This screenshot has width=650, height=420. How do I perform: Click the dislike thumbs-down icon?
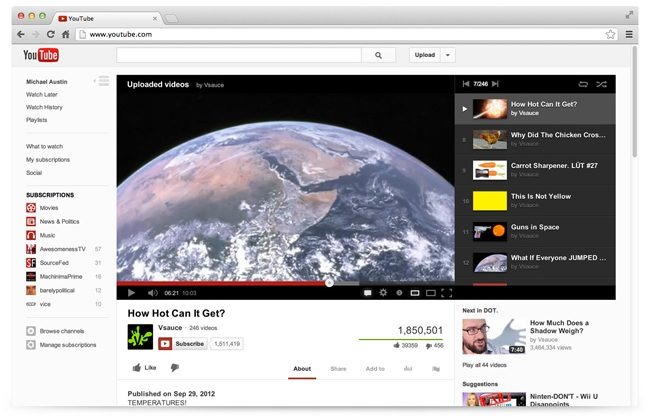(x=174, y=368)
